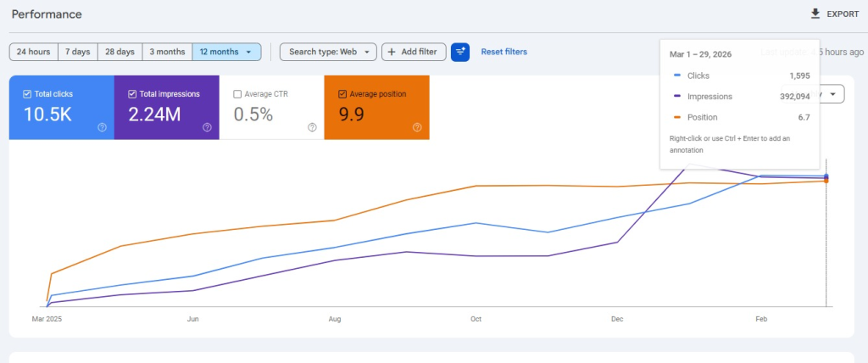Open the Search type: Web dropdown
The width and height of the screenshot is (868, 363).
pos(328,52)
